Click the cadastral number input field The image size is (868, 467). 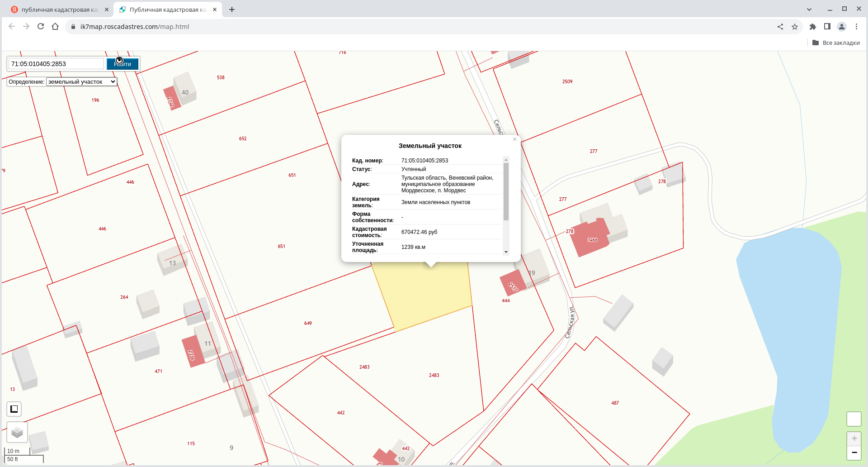57,64
